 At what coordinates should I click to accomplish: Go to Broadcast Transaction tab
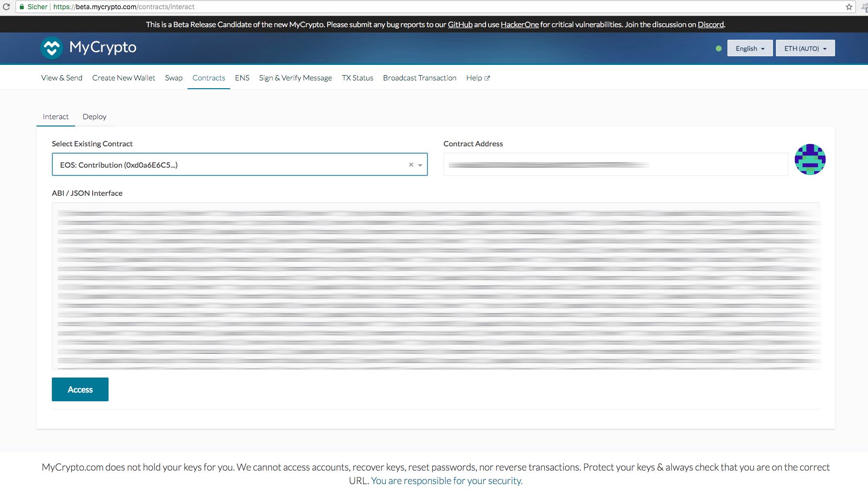(x=420, y=78)
